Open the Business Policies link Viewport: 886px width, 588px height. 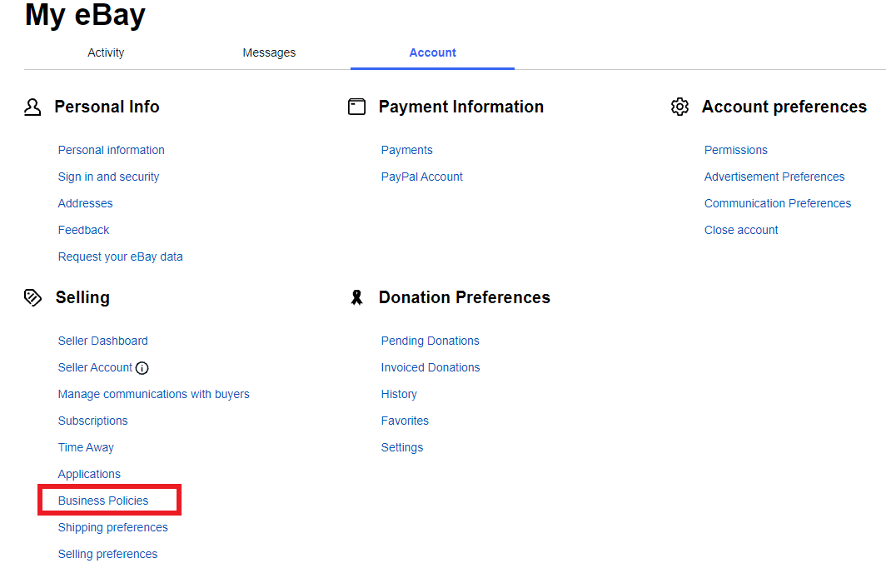[103, 501]
